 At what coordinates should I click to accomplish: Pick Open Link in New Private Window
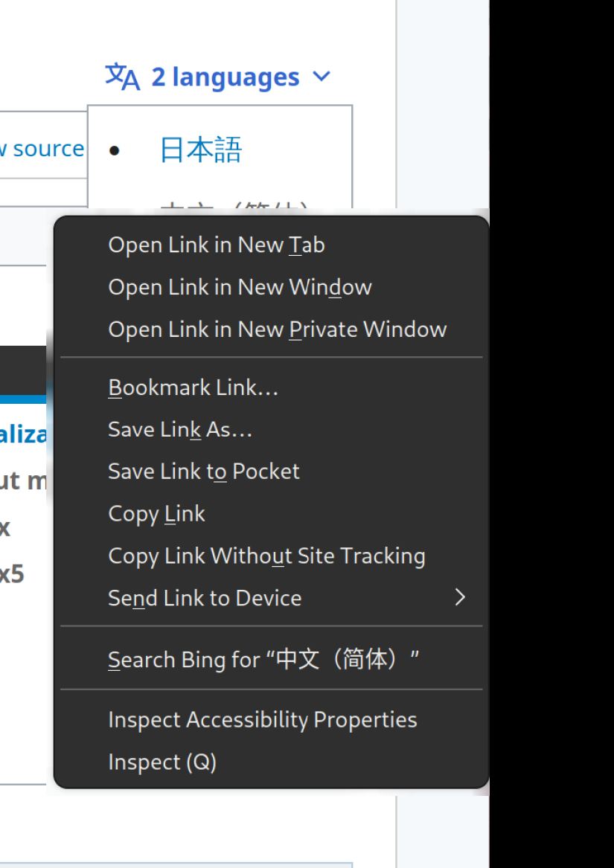(x=277, y=329)
